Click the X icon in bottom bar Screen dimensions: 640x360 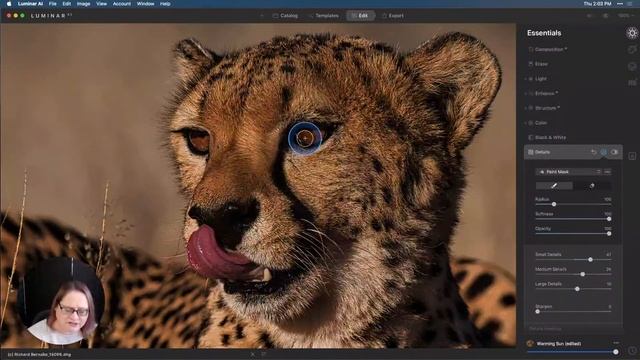[253, 354]
